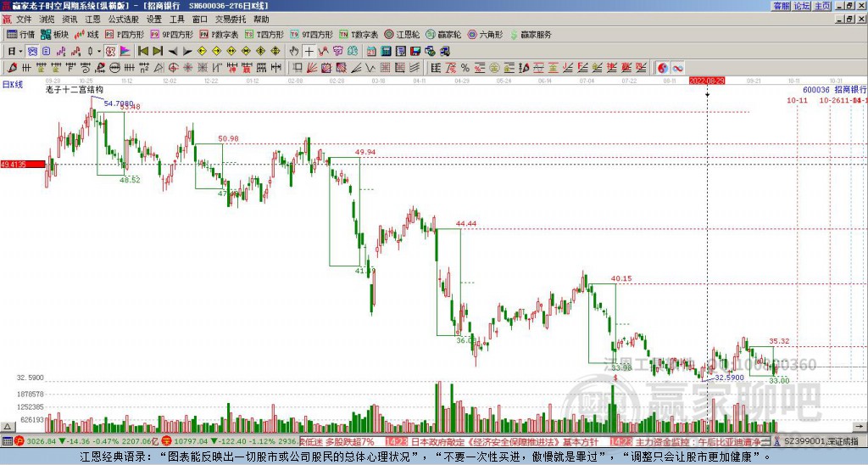This screenshot has height=465, width=868.
Task: Click the 2022-08-29 date marker
Action: pyautogui.click(x=707, y=81)
